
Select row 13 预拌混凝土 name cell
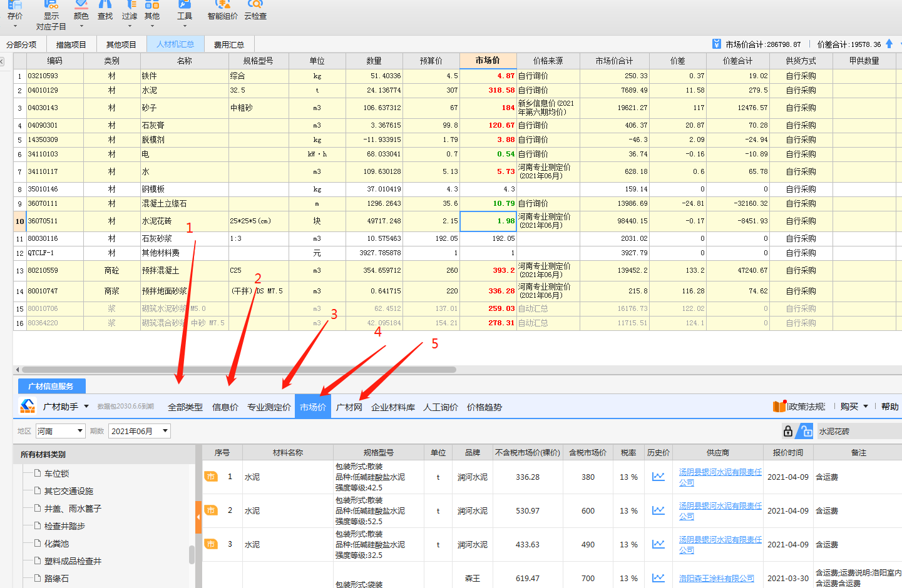click(x=185, y=270)
